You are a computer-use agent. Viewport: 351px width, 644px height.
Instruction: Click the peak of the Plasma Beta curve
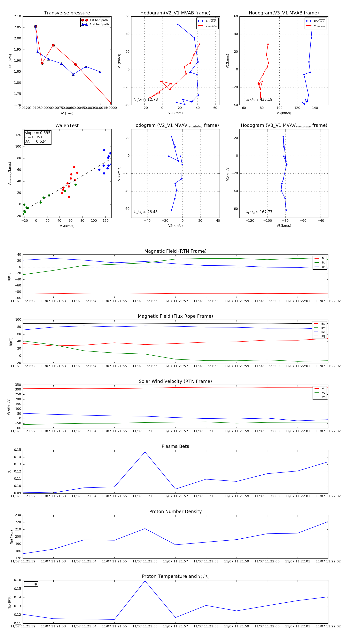(145, 452)
